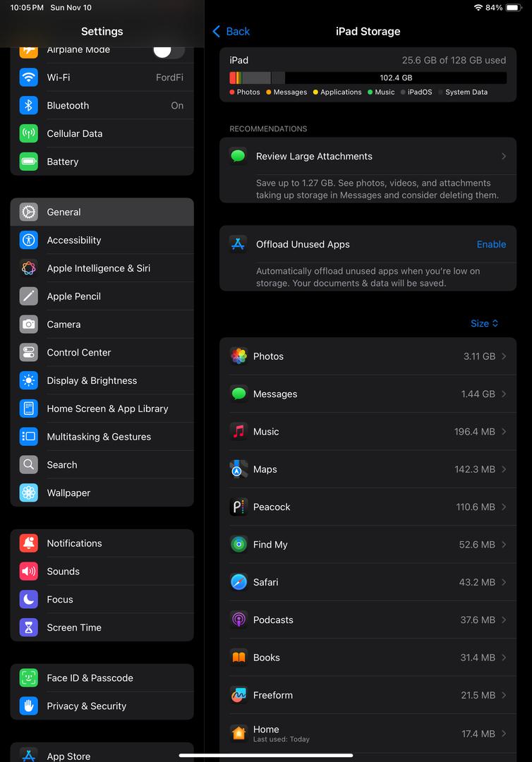Tap the Face ID & Passcode icon
Screen dimensions: 532x762
coord(29,678)
